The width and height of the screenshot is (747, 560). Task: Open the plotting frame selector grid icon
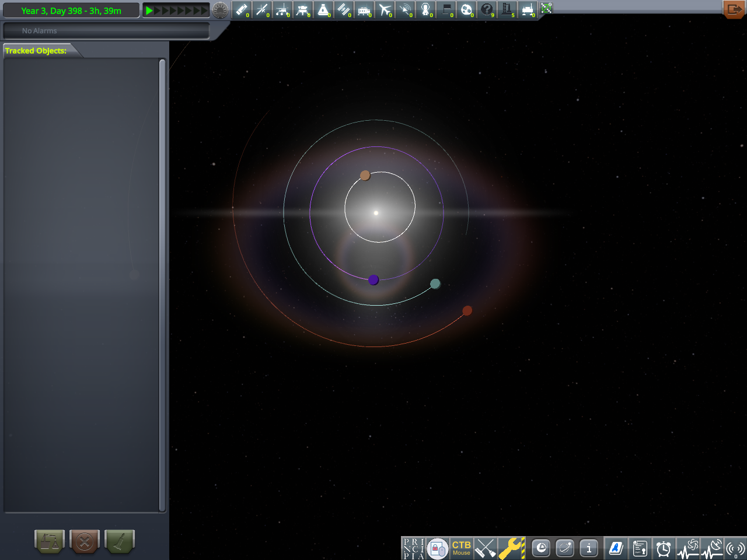pyautogui.click(x=546, y=9)
